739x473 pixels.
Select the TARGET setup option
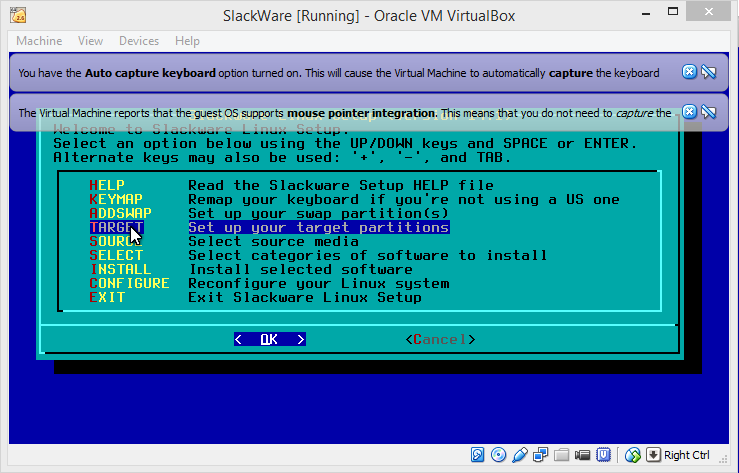click(116, 228)
